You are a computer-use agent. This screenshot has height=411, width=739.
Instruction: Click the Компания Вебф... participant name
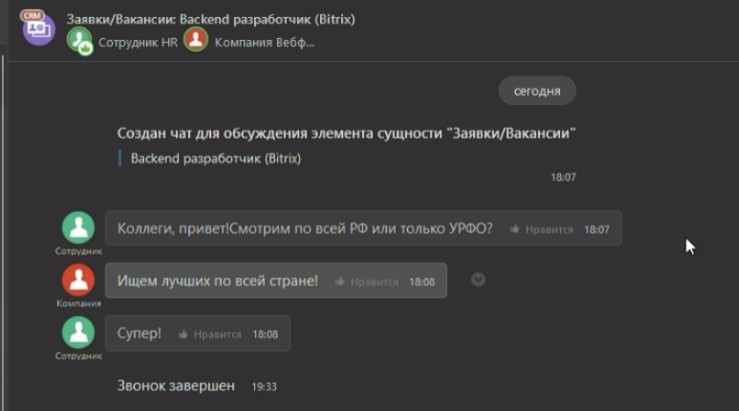coord(264,42)
